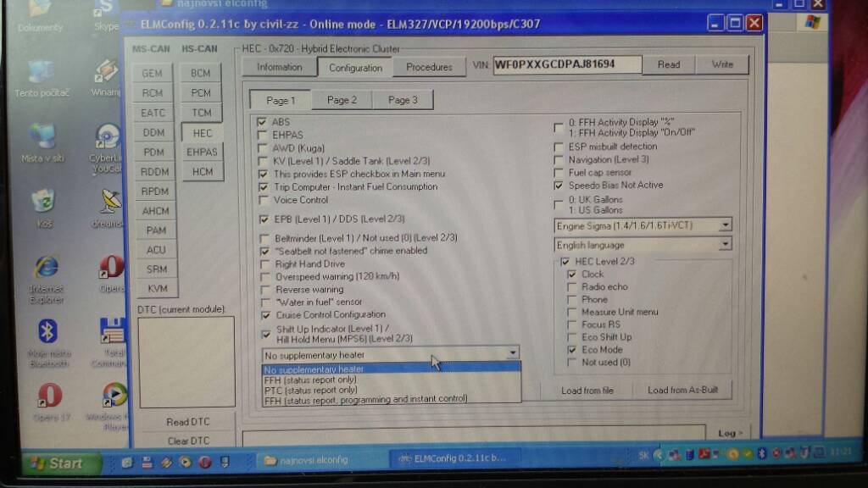Open the Procedures tab
The image size is (868, 488).
(x=429, y=67)
